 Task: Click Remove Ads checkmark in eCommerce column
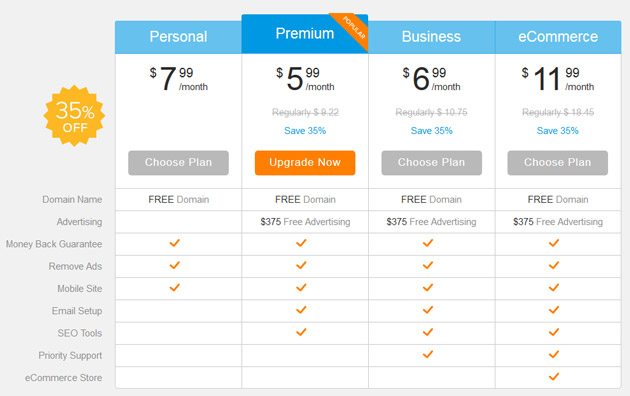(x=554, y=265)
